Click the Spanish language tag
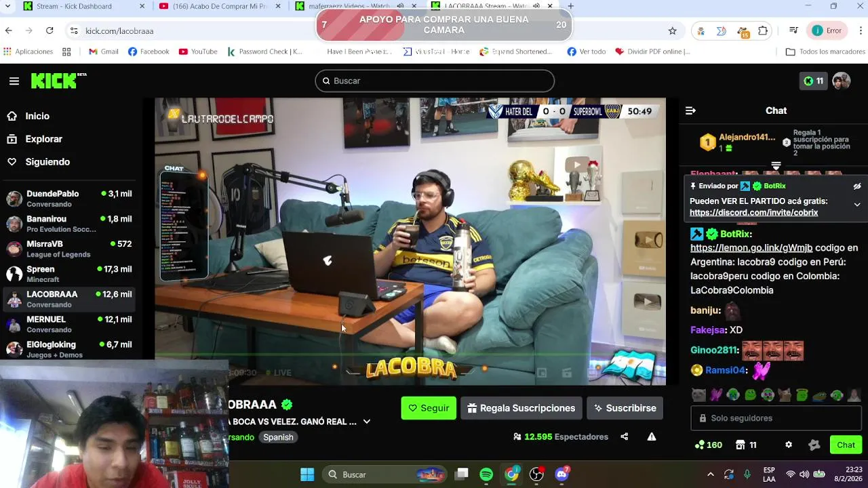 (x=278, y=437)
